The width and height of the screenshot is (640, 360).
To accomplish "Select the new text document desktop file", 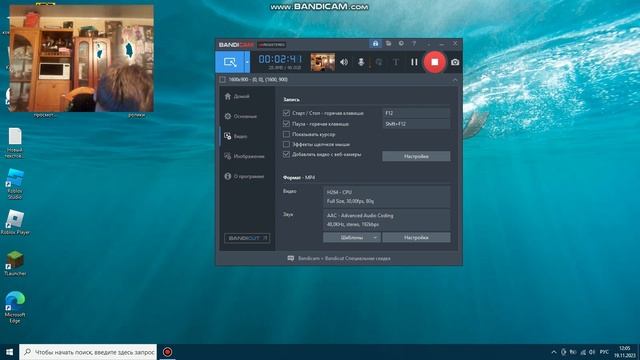I will [x=15, y=143].
